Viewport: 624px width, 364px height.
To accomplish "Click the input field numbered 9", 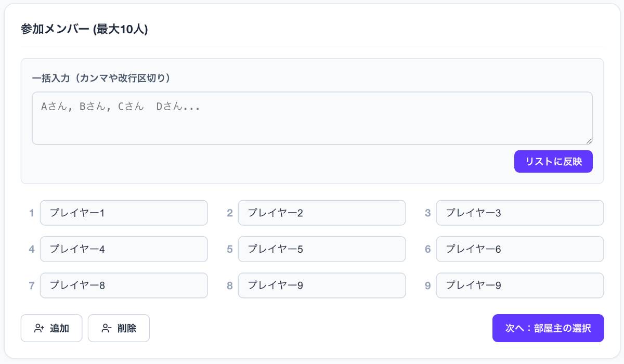I will 519,285.
